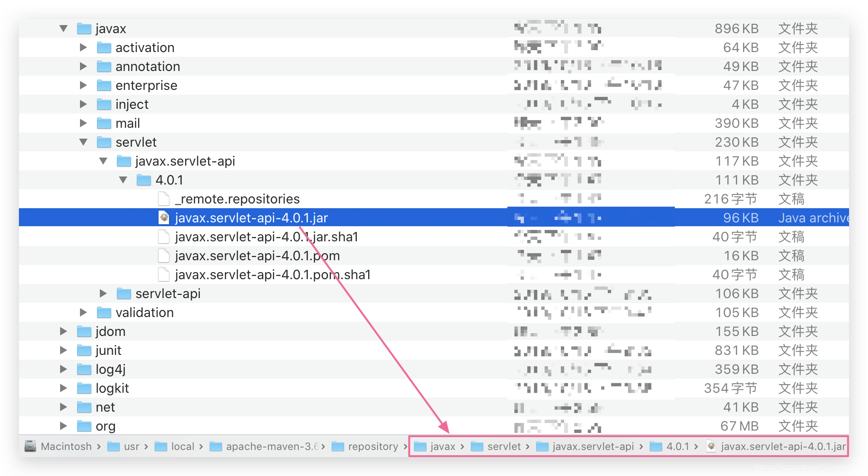
Task: Click the 390 KB size of mail
Action: click(x=736, y=123)
